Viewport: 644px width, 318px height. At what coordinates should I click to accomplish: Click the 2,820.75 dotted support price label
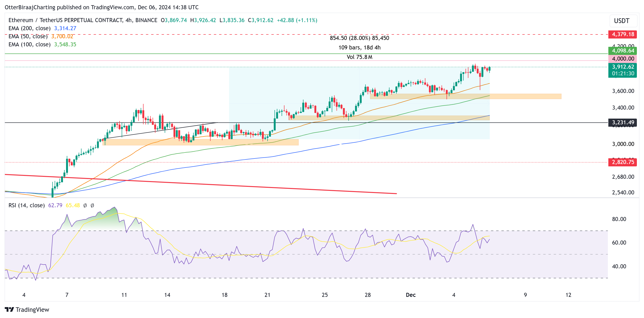[623, 162]
